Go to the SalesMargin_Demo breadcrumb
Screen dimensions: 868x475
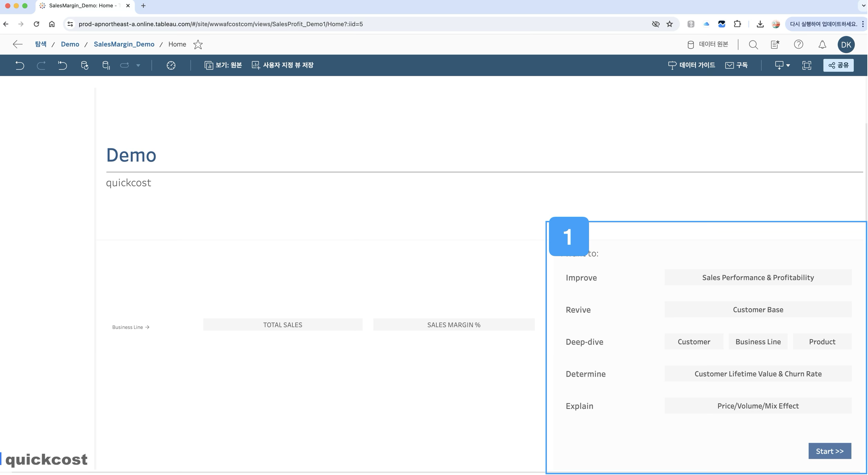(x=124, y=45)
